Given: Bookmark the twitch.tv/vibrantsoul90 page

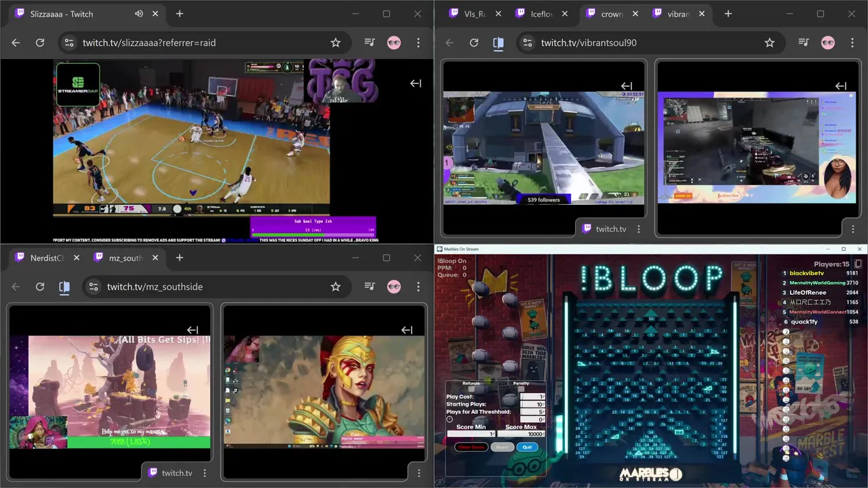Looking at the screenshot, I should [x=769, y=43].
